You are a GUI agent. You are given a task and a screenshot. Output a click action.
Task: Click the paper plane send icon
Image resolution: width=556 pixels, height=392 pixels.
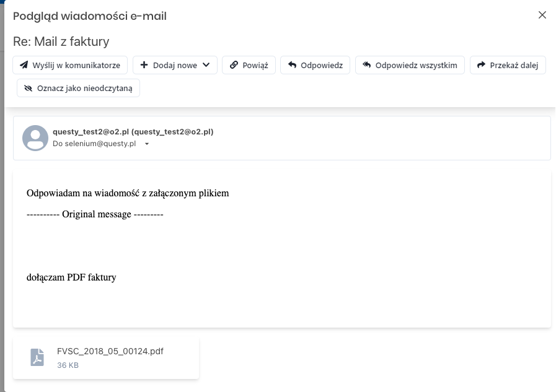tap(24, 65)
